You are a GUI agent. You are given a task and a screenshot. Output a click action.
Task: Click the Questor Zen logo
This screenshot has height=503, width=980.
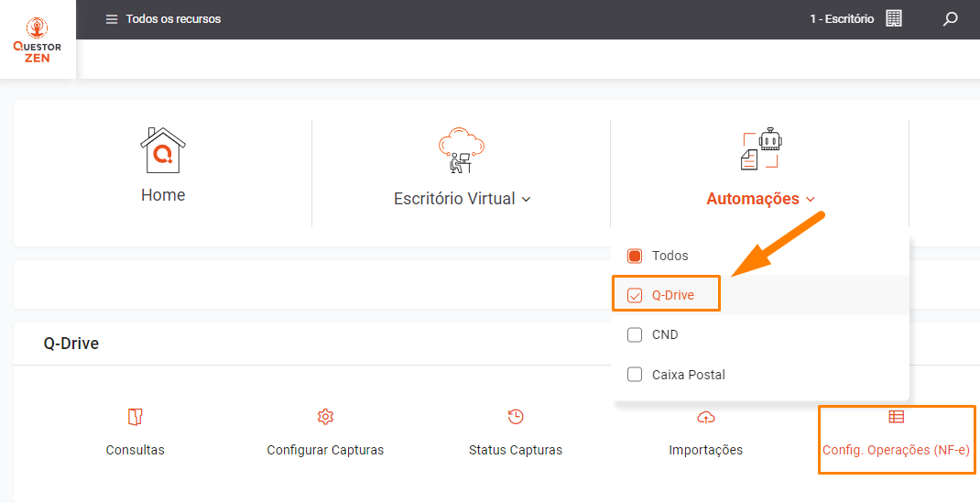[38, 40]
